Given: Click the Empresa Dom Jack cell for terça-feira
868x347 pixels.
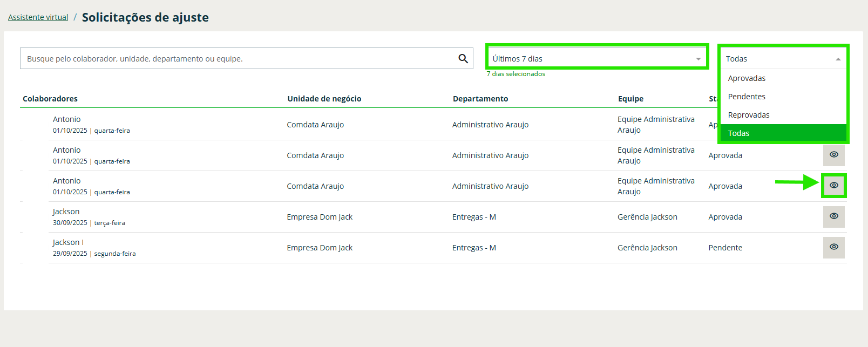Looking at the screenshot, I should (x=320, y=217).
